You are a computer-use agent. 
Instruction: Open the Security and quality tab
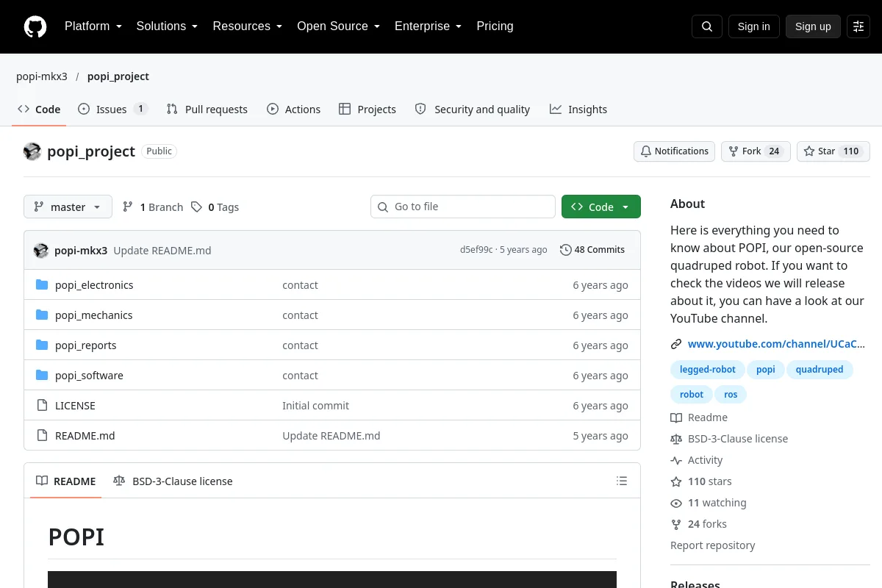pyautogui.click(x=472, y=110)
